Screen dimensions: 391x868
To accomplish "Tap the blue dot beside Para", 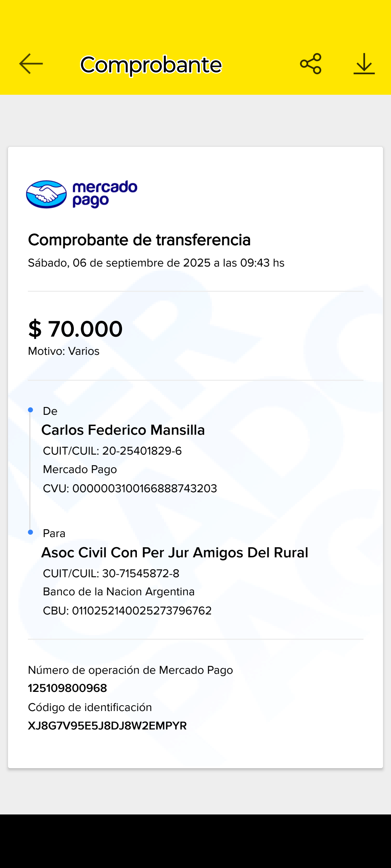I will 31,532.
